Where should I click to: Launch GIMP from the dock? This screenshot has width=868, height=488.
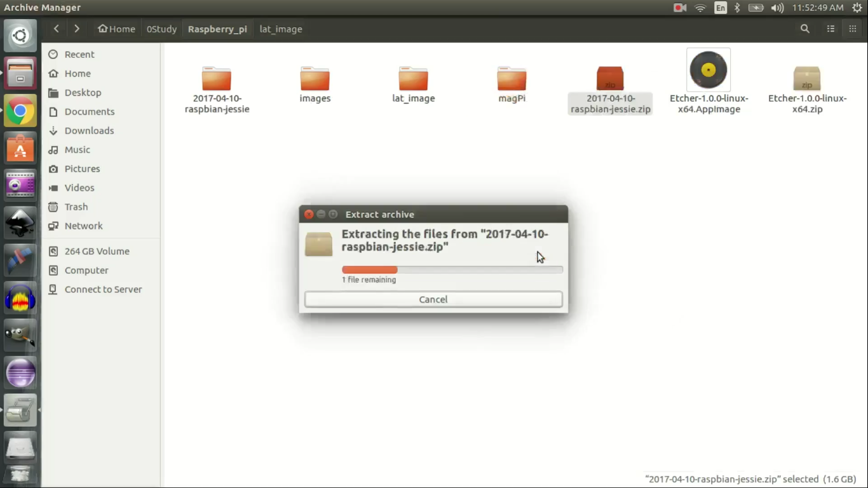(20, 335)
